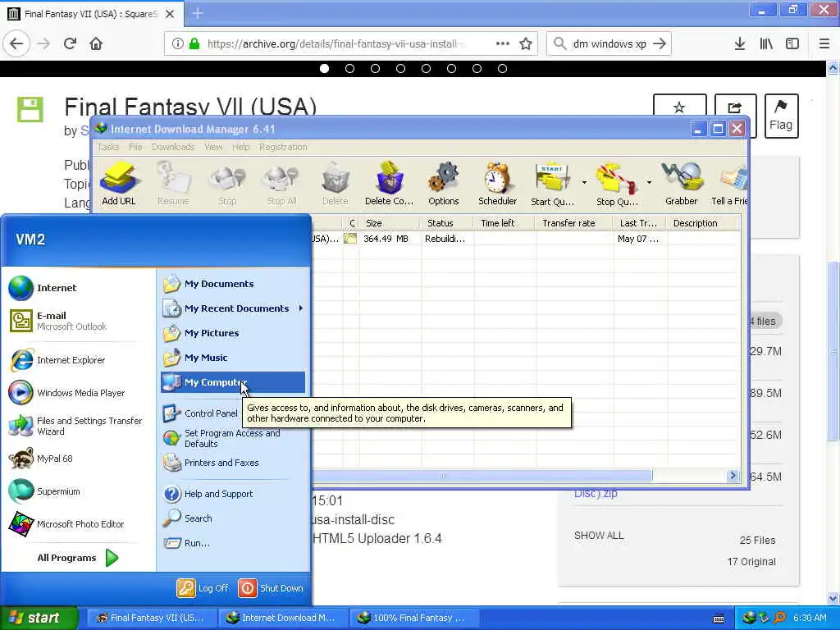The image size is (840, 630).
Task: Click the Windows start button
Action: pyautogui.click(x=39, y=618)
